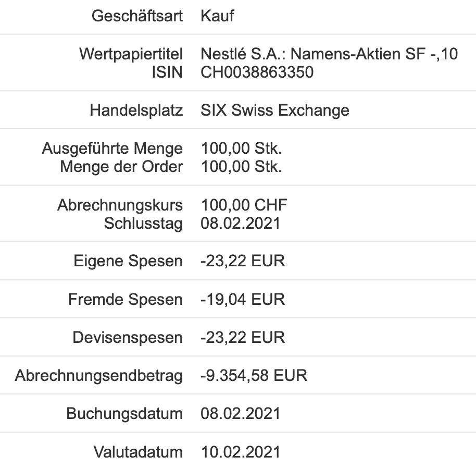Select the Fremde Spesen amount -19,04 EUR
476x469 pixels.
(x=243, y=299)
